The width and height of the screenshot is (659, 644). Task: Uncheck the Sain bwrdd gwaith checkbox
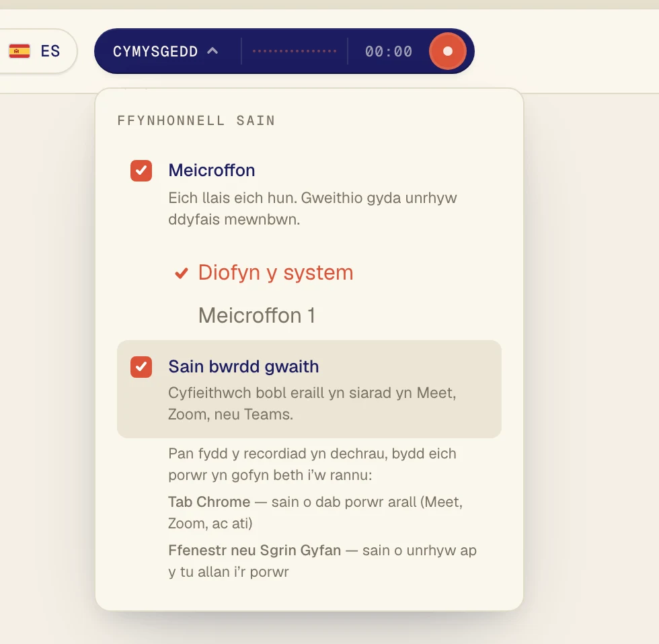[x=141, y=367]
